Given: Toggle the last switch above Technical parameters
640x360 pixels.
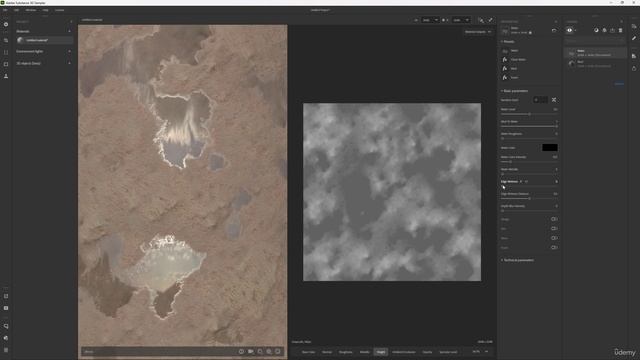Looking at the screenshot, I should (x=554, y=247).
